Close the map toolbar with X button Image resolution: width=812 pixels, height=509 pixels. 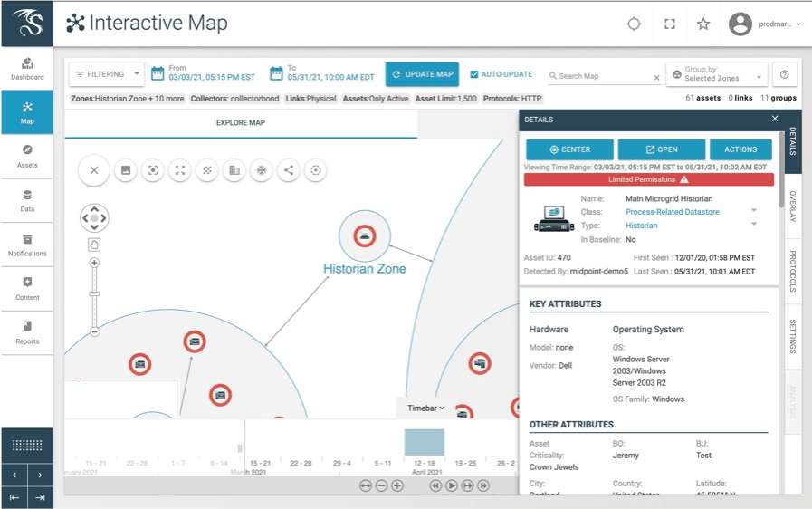point(94,170)
